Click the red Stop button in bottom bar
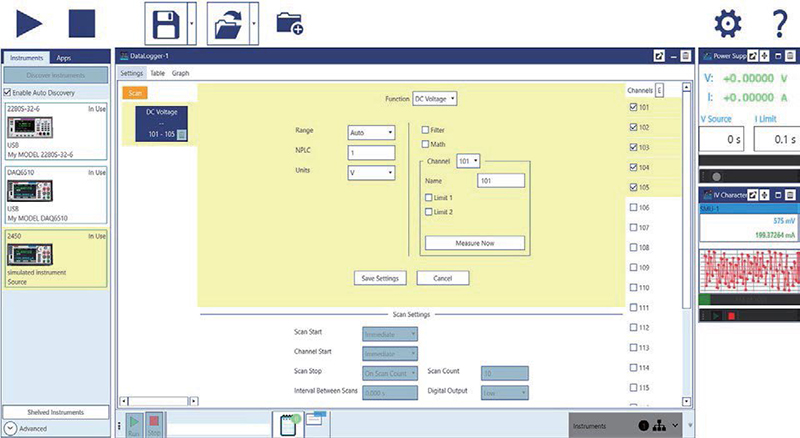Image resolution: width=800 pixels, height=438 pixels. point(154,425)
